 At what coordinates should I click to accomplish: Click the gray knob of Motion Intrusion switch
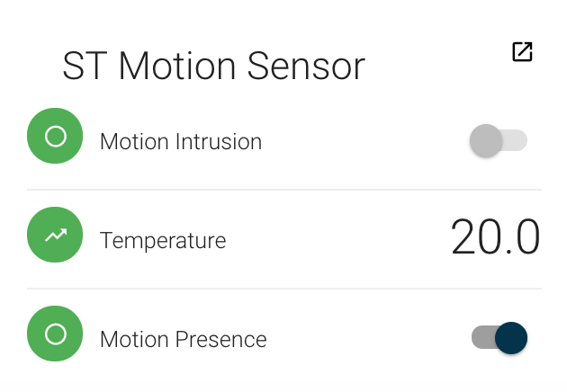pos(486,141)
